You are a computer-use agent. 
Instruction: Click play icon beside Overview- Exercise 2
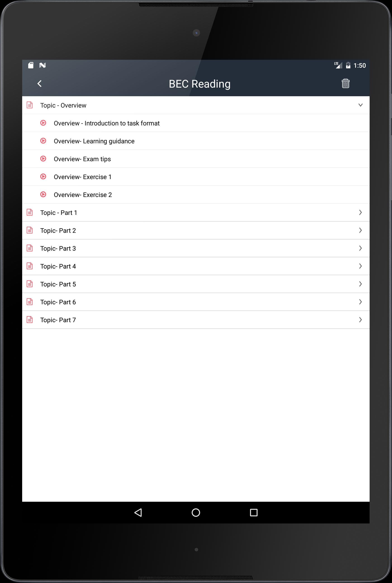pyautogui.click(x=43, y=194)
